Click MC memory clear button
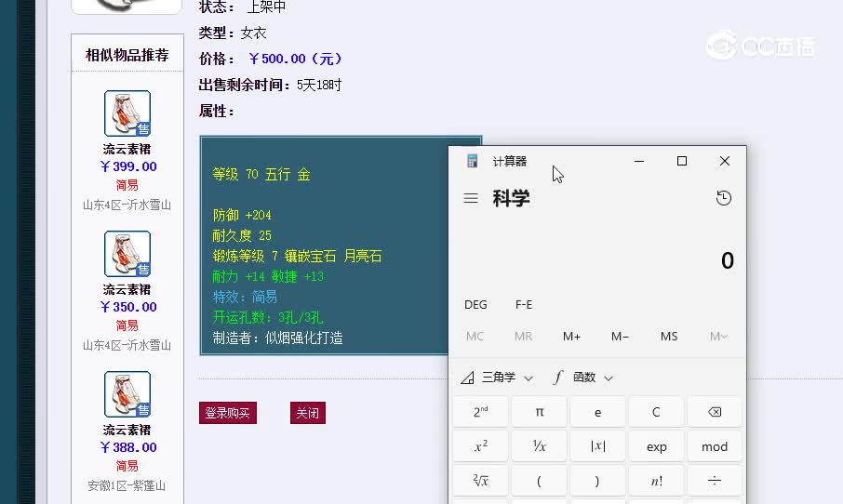843x504 pixels. click(x=475, y=337)
